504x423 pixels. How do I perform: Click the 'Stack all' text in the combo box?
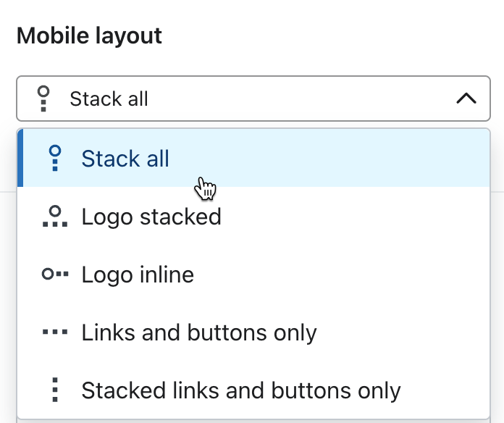(109, 99)
